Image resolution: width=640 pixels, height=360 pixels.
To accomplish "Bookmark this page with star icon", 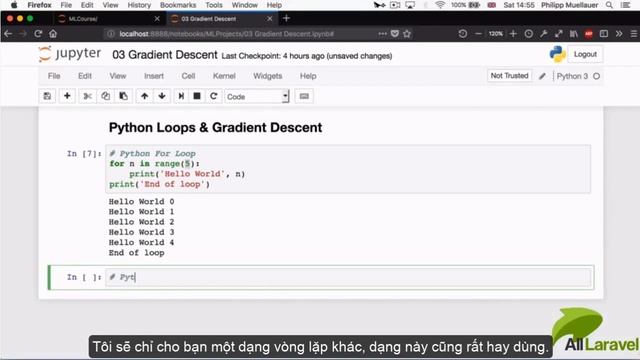I will point(407,34).
